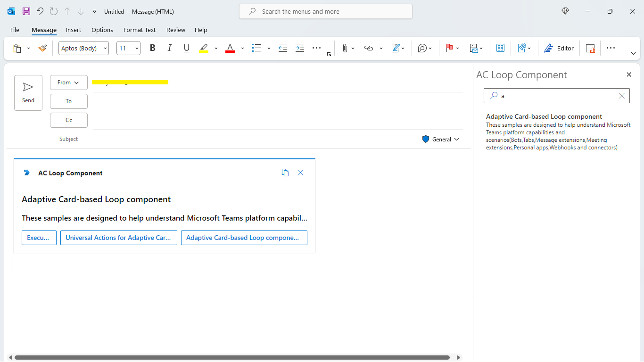Open the Help tab

coord(201,30)
